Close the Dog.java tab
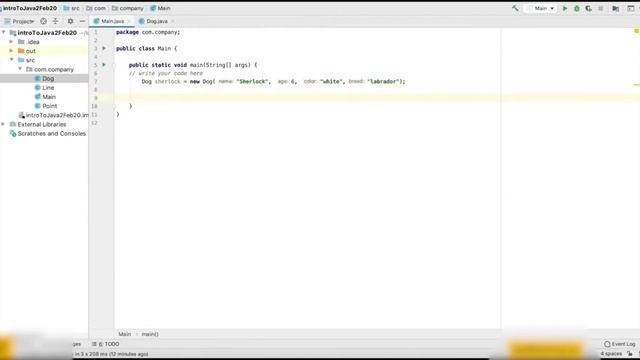The width and height of the screenshot is (640, 360). point(172,21)
